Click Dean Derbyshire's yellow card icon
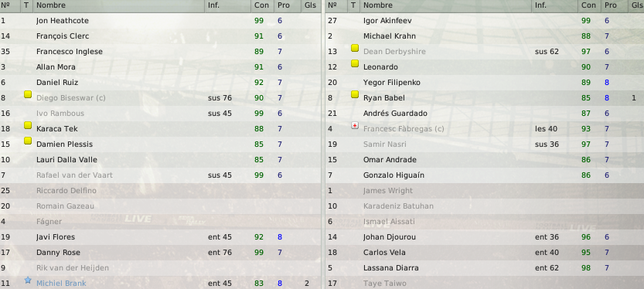 [x=355, y=49]
